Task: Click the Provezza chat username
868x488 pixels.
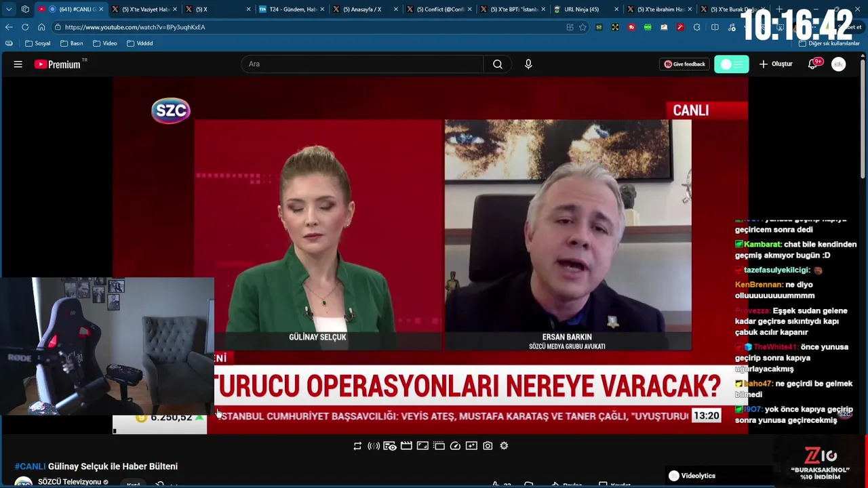Action: (x=752, y=310)
